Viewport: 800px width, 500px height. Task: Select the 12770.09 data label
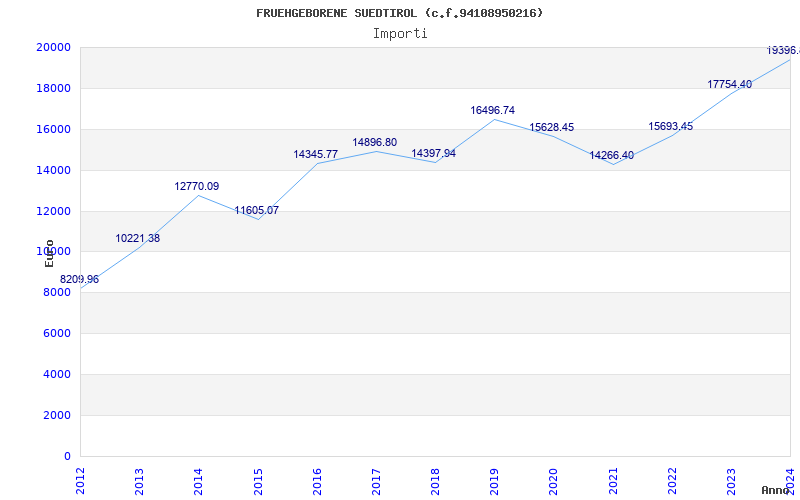coord(197,186)
